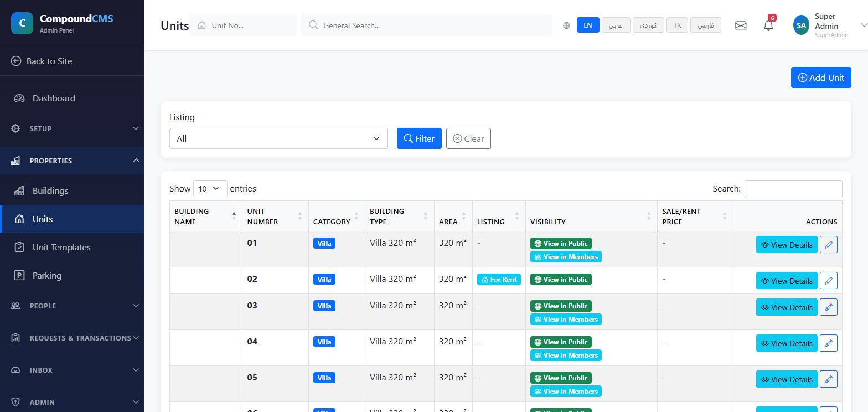This screenshot has height=412, width=868.
Task: Switch language to عربي
Action: (616, 25)
